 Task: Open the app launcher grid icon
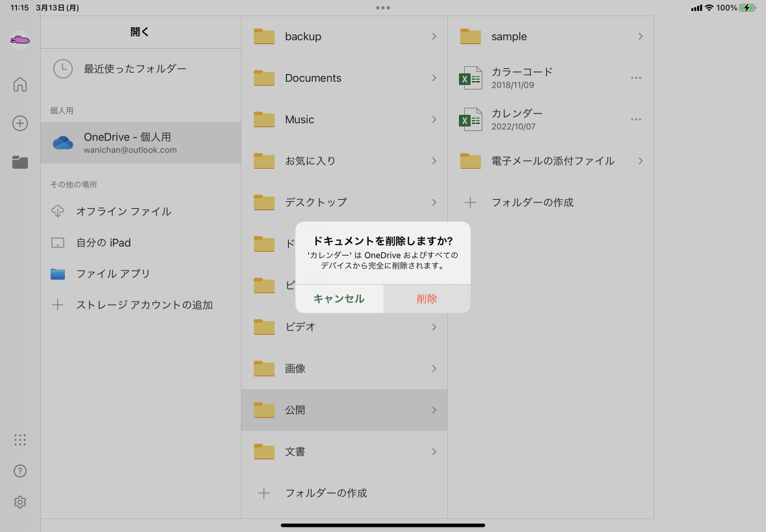coord(19,440)
